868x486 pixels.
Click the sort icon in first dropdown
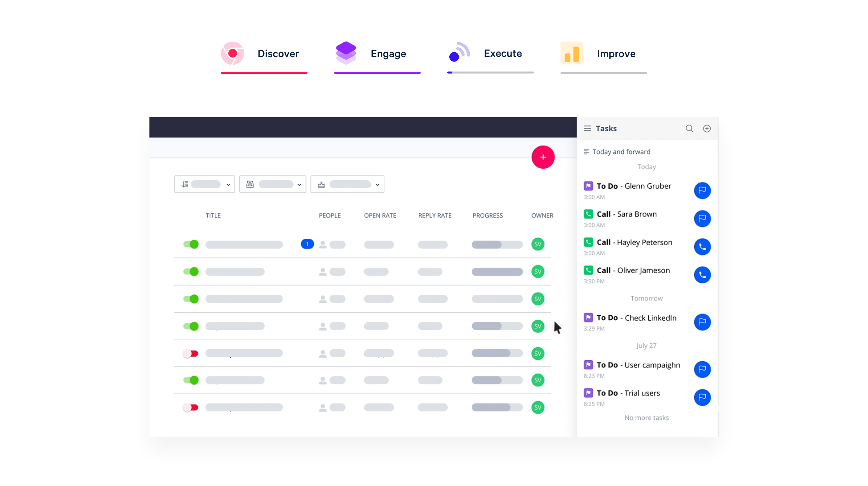pyautogui.click(x=185, y=184)
